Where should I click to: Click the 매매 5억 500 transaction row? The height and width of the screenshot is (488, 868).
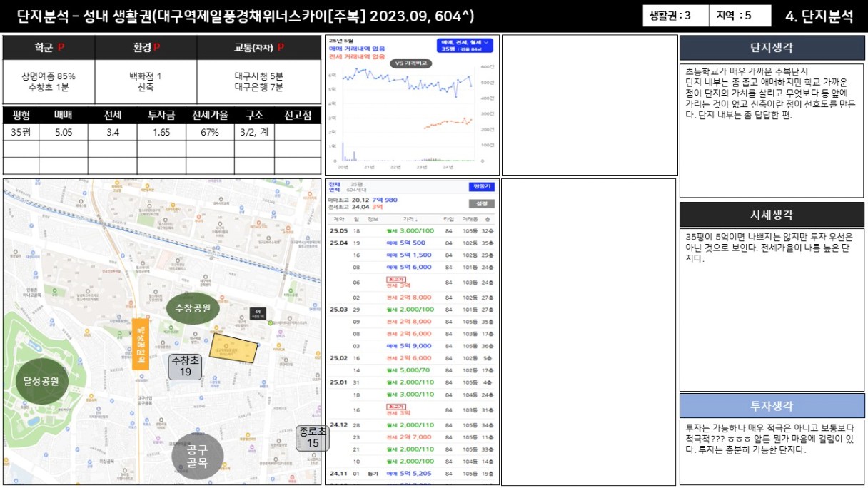pyautogui.click(x=410, y=243)
